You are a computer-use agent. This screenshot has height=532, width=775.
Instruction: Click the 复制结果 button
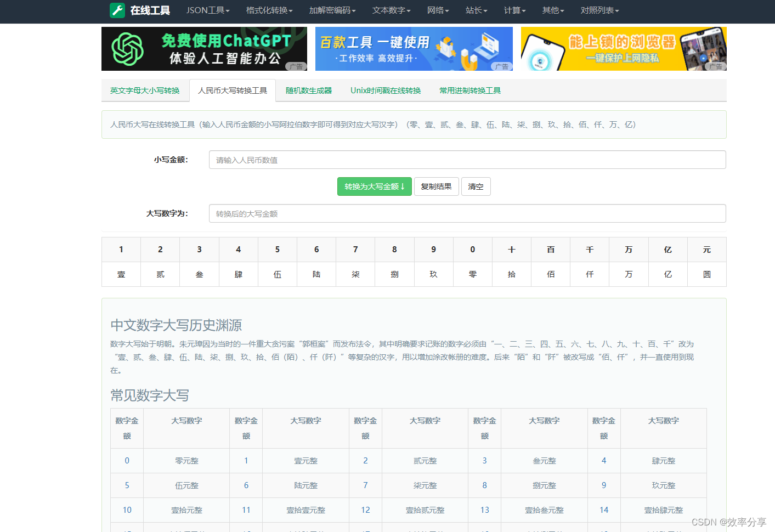click(x=436, y=186)
